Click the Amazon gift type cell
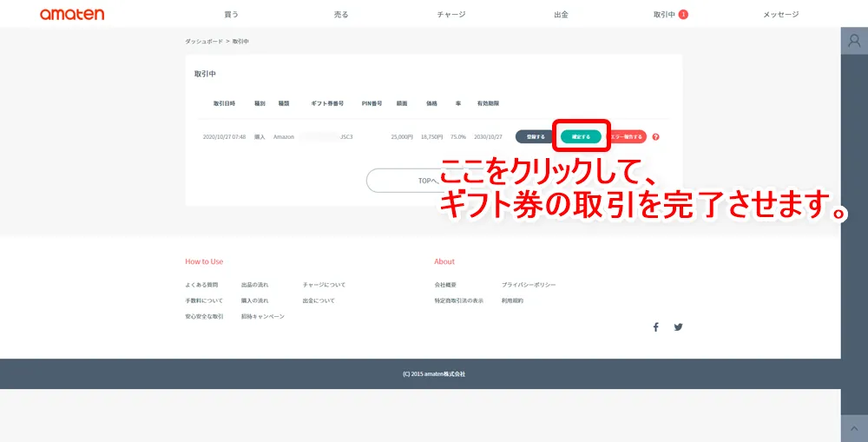The width and height of the screenshot is (868, 442). click(x=284, y=137)
